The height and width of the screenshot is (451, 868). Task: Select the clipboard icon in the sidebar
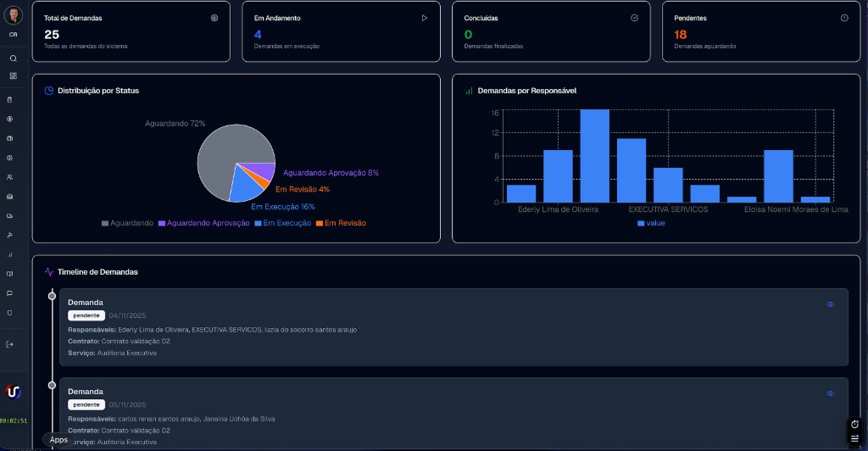pos(9,100)
